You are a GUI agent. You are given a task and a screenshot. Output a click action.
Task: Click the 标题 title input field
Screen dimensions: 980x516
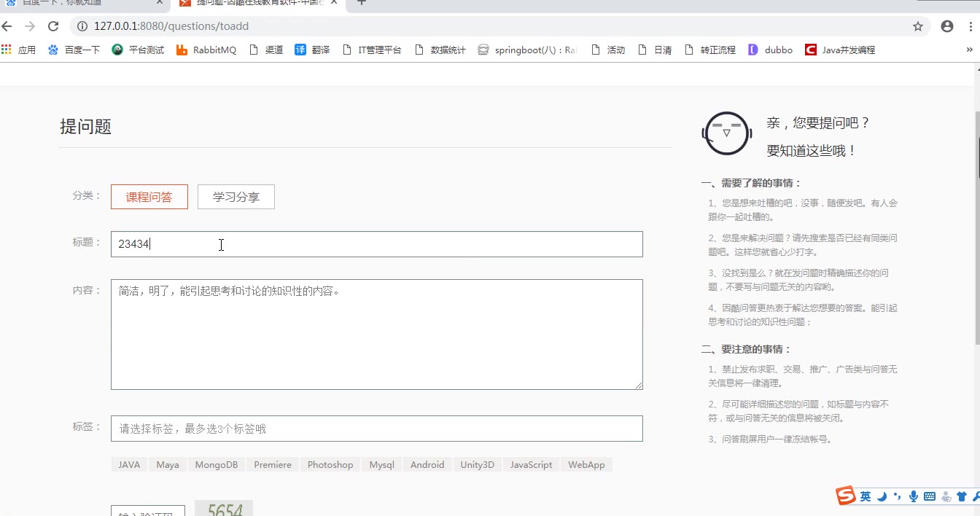(x=377, y=244)
